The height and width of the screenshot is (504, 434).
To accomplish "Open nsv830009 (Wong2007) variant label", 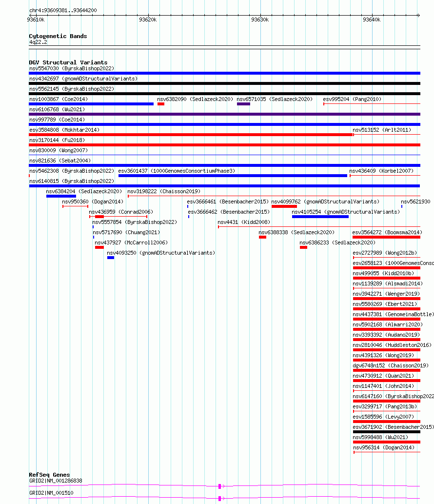I will (x=59, y=151).
